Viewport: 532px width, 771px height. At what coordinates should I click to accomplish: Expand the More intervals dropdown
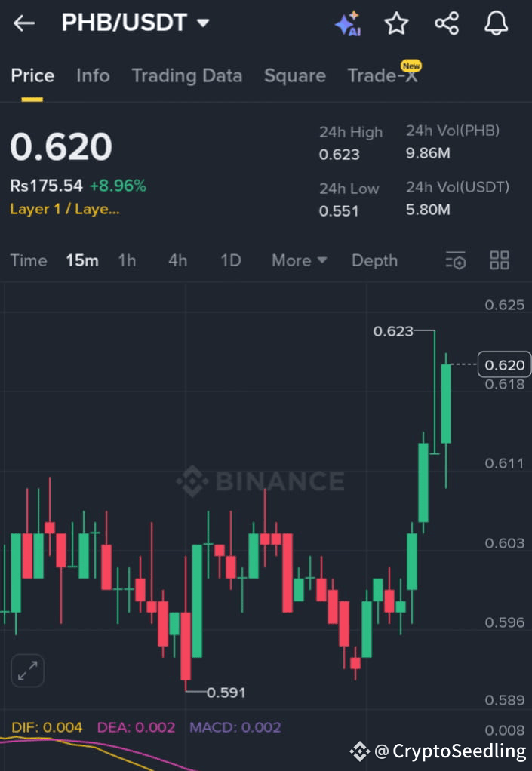[299, 260]
